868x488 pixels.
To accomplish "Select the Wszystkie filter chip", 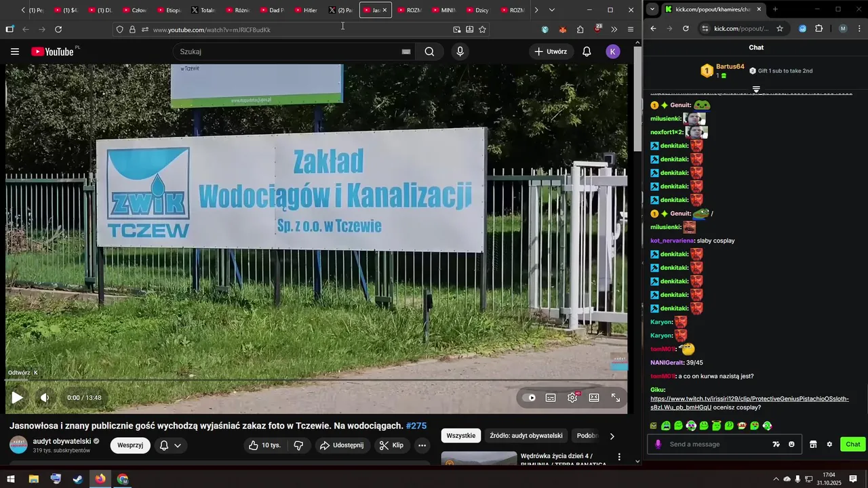I will [x=461, y=436].
